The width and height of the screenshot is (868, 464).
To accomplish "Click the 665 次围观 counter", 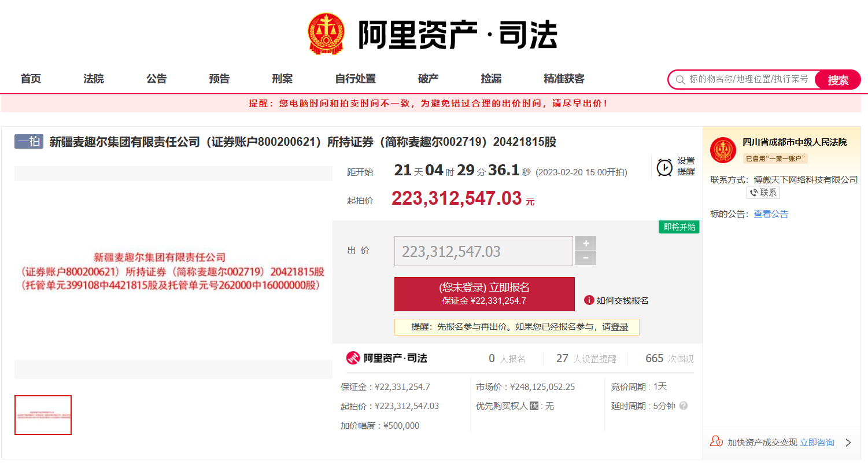I will [x=669, y=359].
